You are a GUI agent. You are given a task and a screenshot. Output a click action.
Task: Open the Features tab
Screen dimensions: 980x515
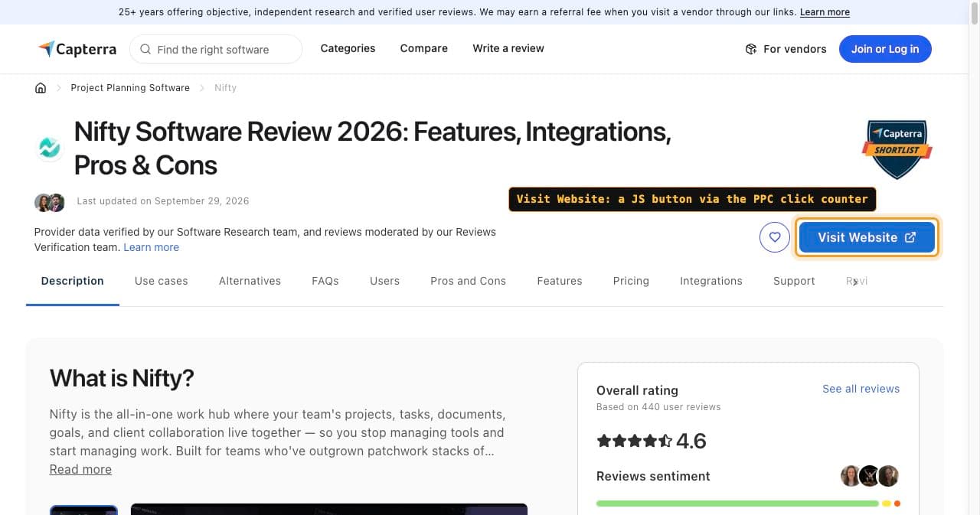(x=560, y=281)
